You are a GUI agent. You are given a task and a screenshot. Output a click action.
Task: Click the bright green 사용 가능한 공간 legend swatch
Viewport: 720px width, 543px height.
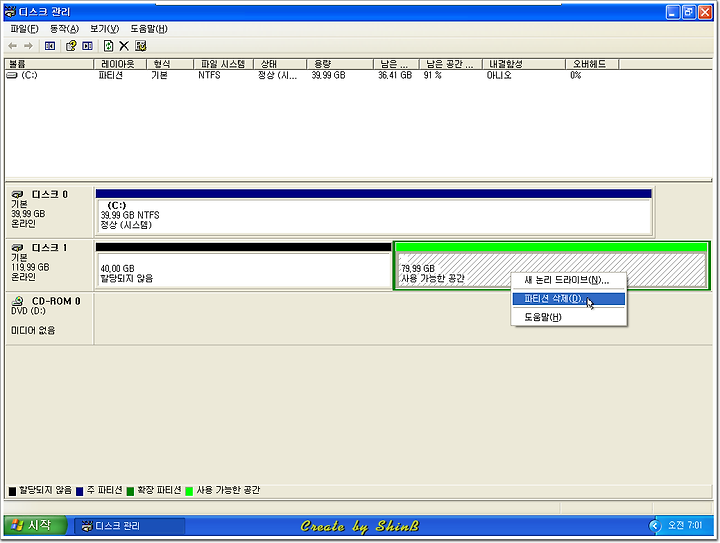tap(189, 491)
